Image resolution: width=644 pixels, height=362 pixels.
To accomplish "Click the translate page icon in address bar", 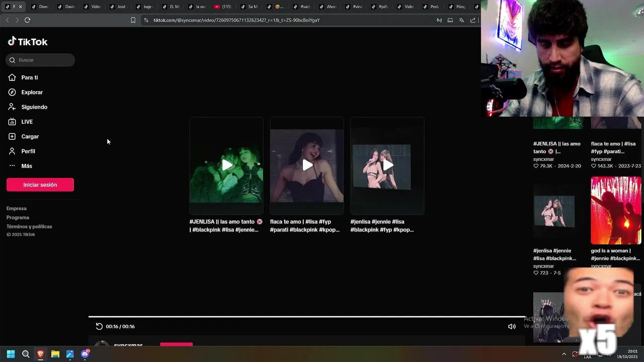I will click(461, 20).
